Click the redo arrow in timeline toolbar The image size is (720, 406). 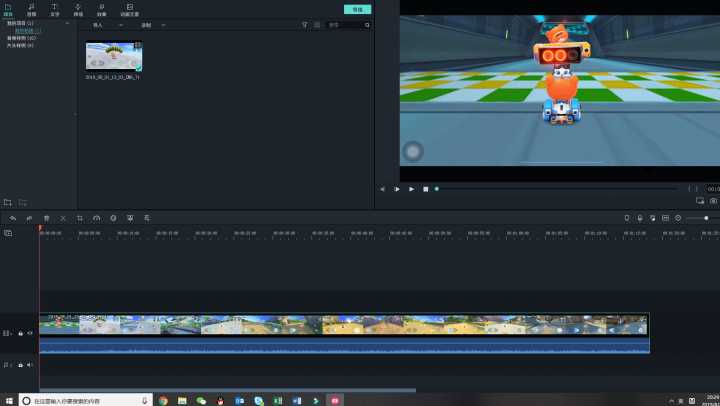(x=29, y=217)
